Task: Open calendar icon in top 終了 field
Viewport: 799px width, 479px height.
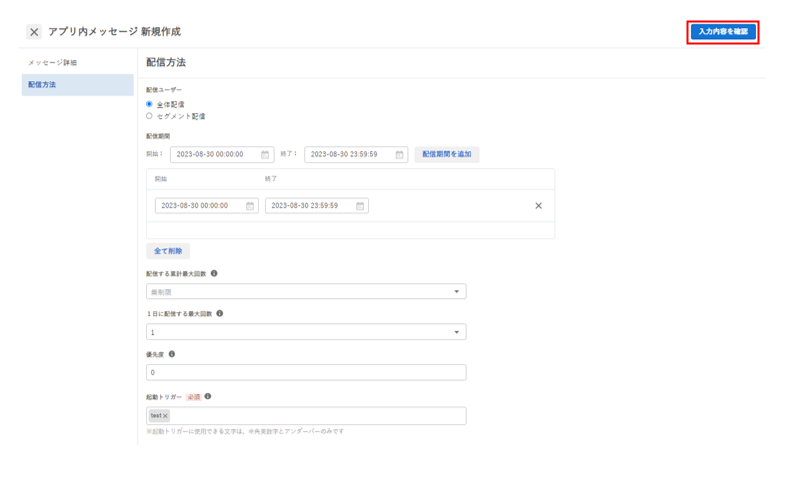Action: click(400, 154)
